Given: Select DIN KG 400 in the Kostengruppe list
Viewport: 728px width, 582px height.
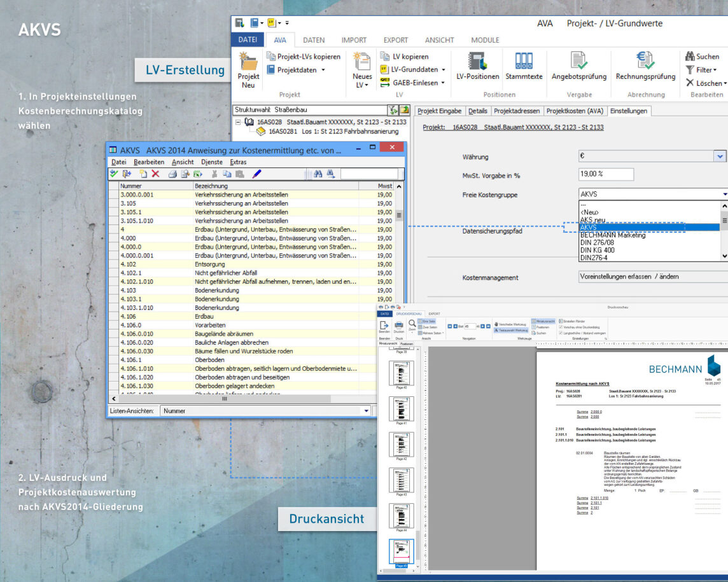Looking at the screenshot, I should [x=597, y=250].
